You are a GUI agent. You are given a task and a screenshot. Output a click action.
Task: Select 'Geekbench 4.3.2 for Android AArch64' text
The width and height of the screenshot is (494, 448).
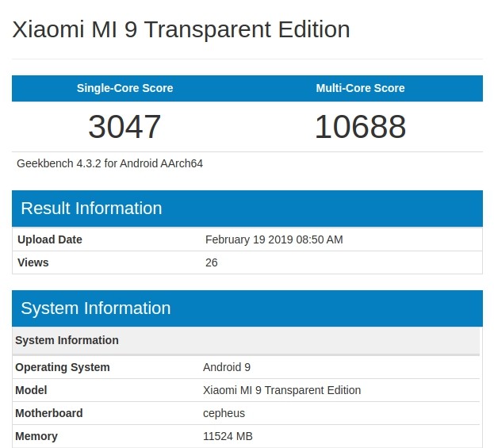coord(109,163)
